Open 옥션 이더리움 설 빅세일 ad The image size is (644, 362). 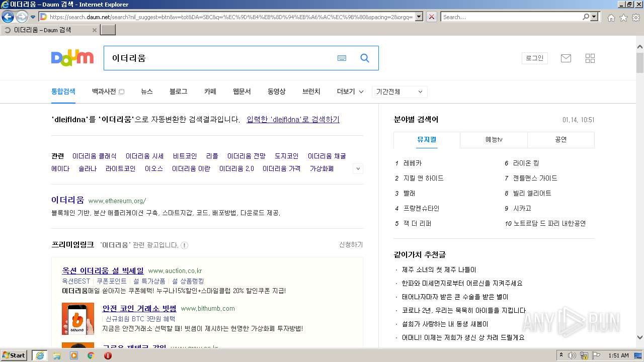pyautogui.click(x=103, y=270)
